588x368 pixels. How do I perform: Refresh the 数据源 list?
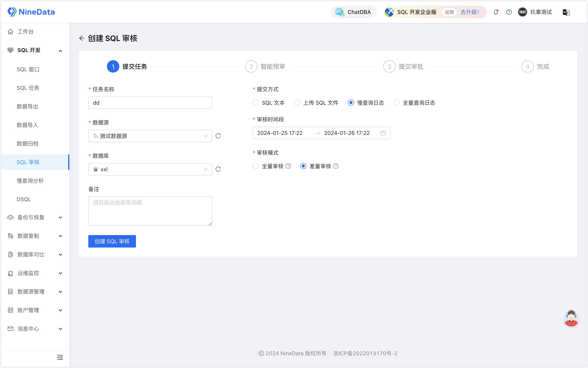(218, 136)
